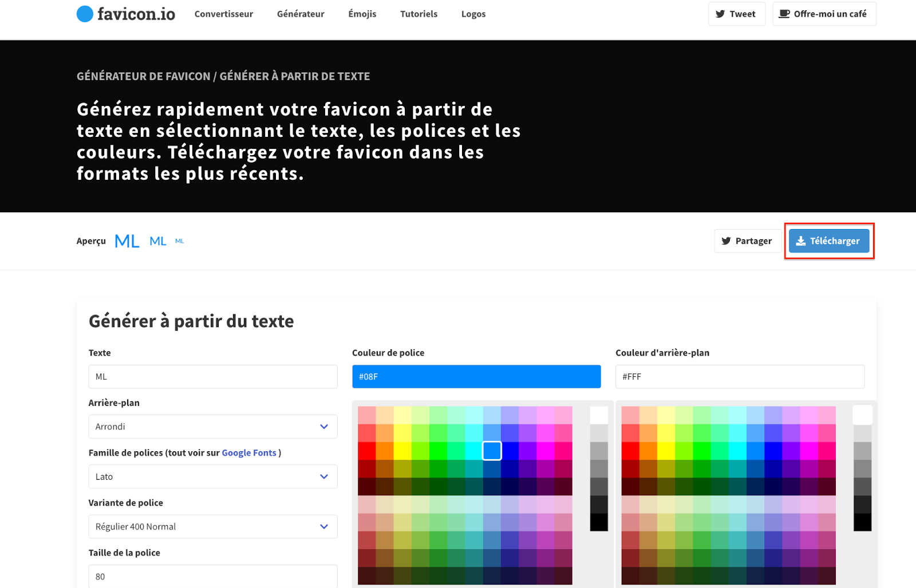Select the large ML favicon preview
Image resolution: width=916 pixels, height=588 pixels.
click(126, 240)
